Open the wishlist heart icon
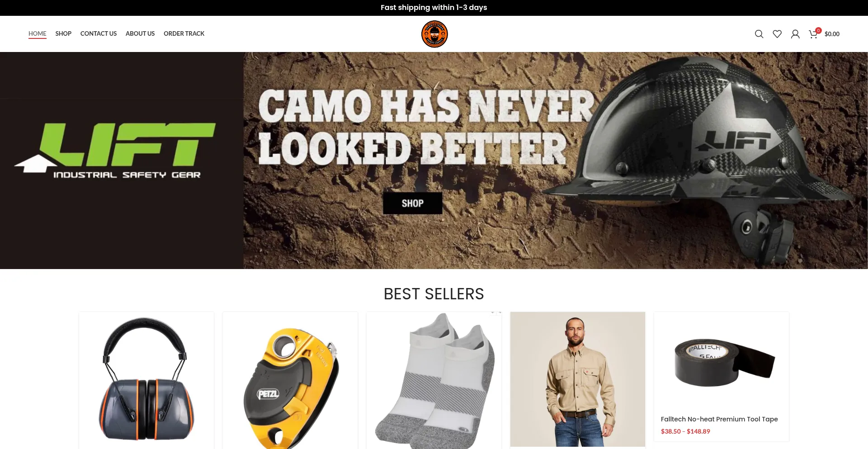Viewport: 868px width, 449px height. (777, 34)
